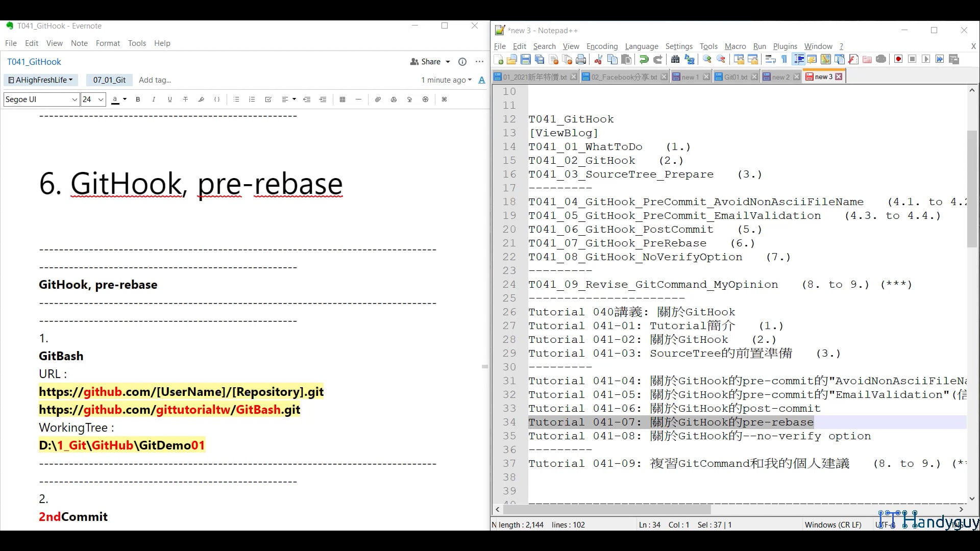Open the font color picker arrow
This screenshot has height=551, width=980.
(125, 99)
